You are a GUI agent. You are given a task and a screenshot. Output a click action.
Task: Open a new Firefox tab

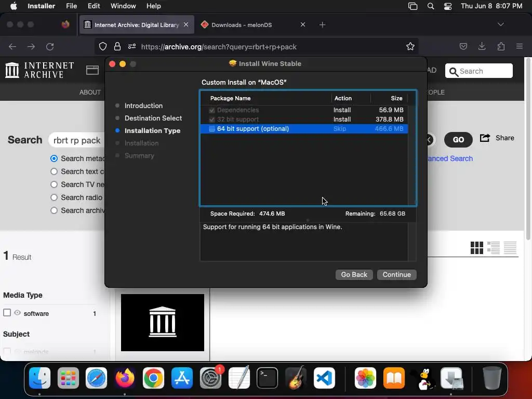(322, 25)
